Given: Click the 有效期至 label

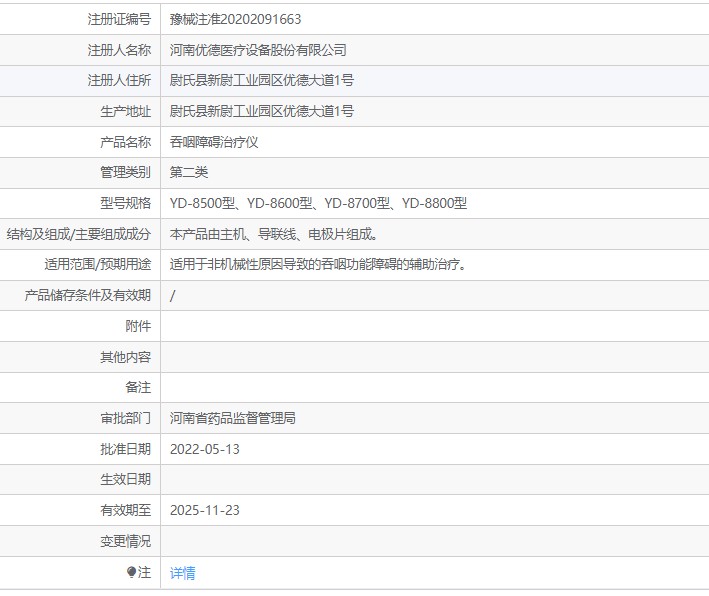Looking at the screenshot, I should click(x=126, y=510).
